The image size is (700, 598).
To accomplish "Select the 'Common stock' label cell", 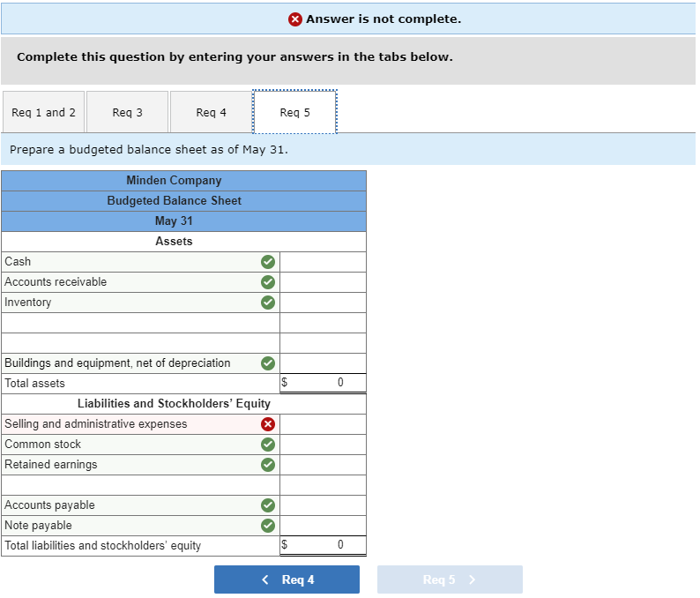I will pos(141,445).
